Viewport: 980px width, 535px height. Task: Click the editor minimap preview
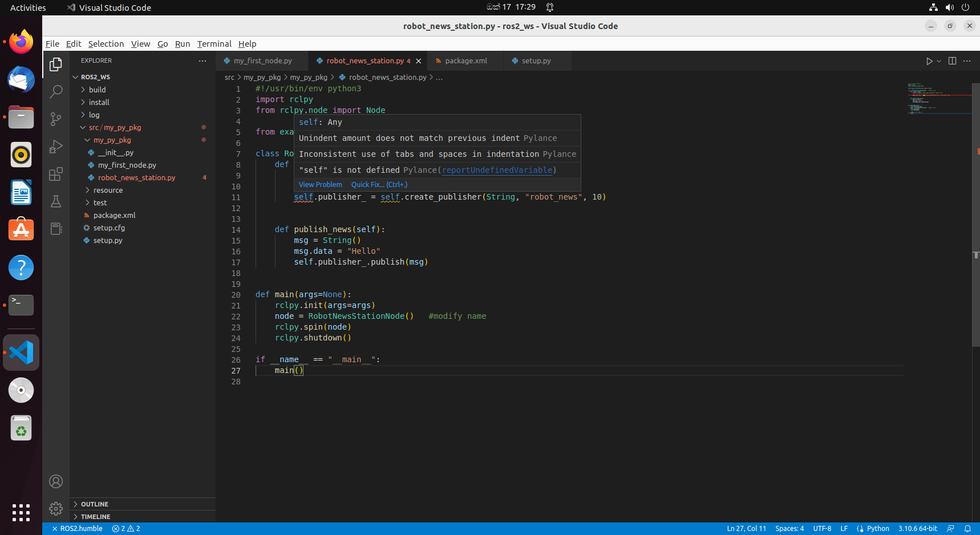[x=939, y=98]
